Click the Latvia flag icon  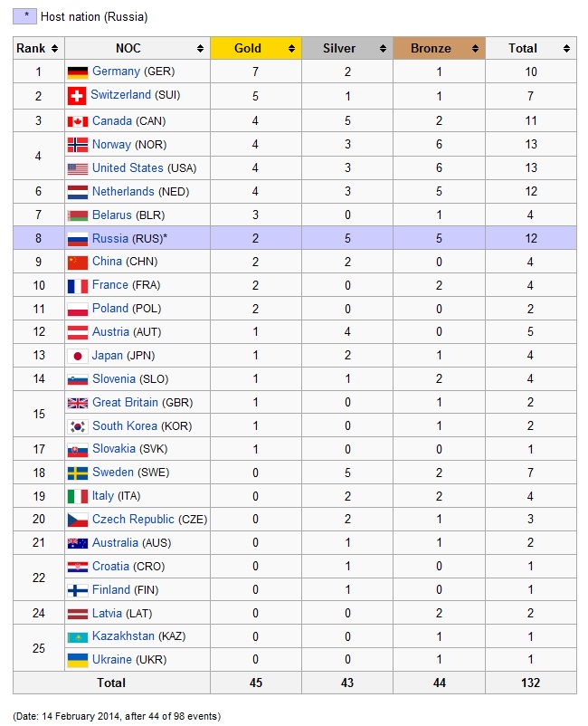pyautogui.click(x=78, y=614)
